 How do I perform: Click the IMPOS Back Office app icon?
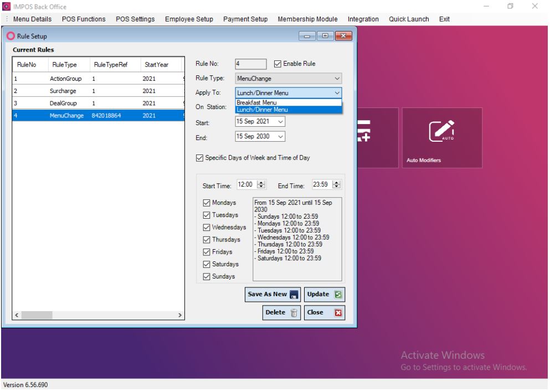coord(6,7)
